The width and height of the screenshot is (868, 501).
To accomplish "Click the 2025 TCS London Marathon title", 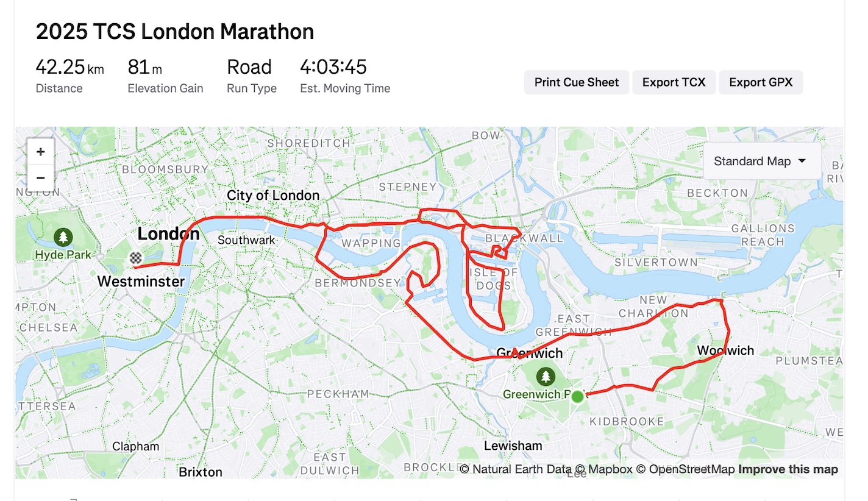I will point(175,32).
